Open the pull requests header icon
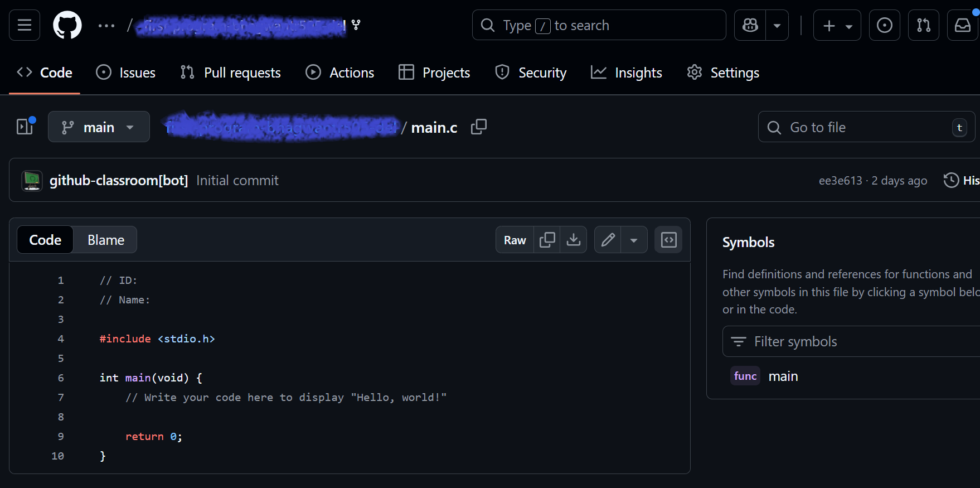This screenshot has height=488, width=980. pyautogui.click(x=923, y=25)
